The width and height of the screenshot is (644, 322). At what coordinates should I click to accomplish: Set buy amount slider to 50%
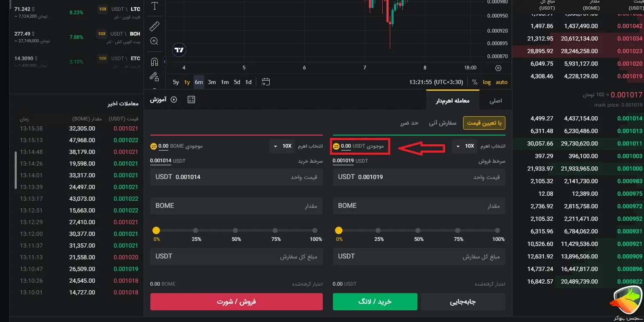[419, 230]
